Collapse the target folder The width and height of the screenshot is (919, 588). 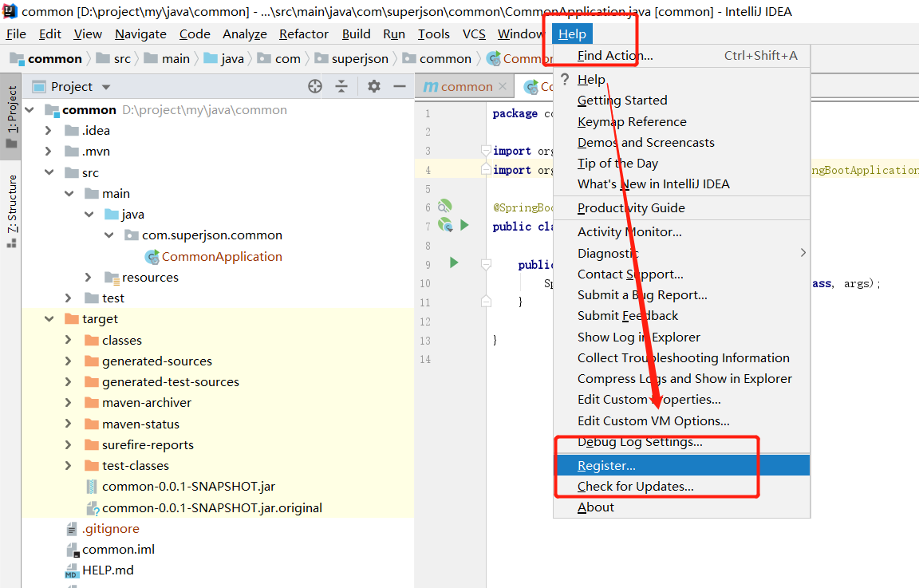pyautogui.click(x=49, y=319)
